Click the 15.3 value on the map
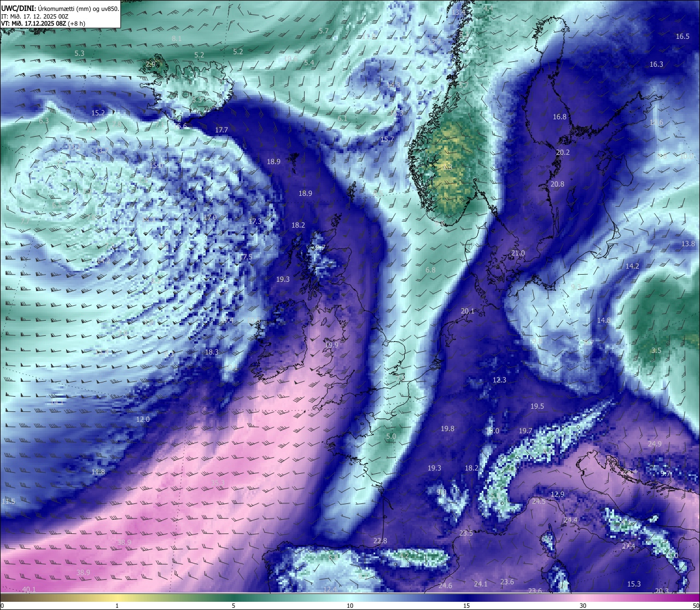700x610 pixels. click(633, 584)
